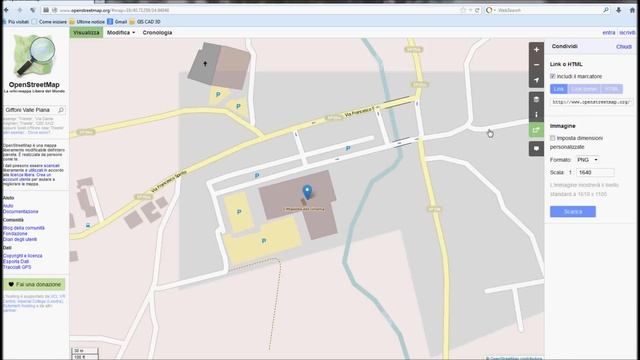This screenshot has height=360, width=640.
Task: Open the Documentazione link
Action: [x=20, y=211]
